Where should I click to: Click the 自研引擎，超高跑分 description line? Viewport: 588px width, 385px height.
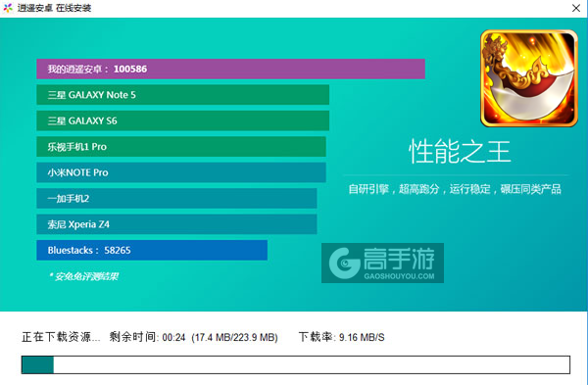pyautogui.click(x=455, y=189)
